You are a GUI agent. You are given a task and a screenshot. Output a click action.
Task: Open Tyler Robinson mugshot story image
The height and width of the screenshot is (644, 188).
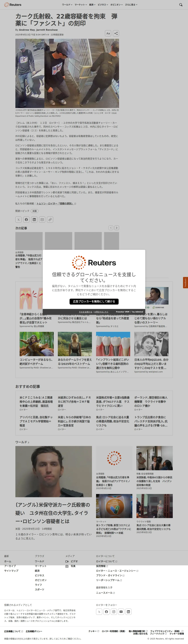pos(54,472)
